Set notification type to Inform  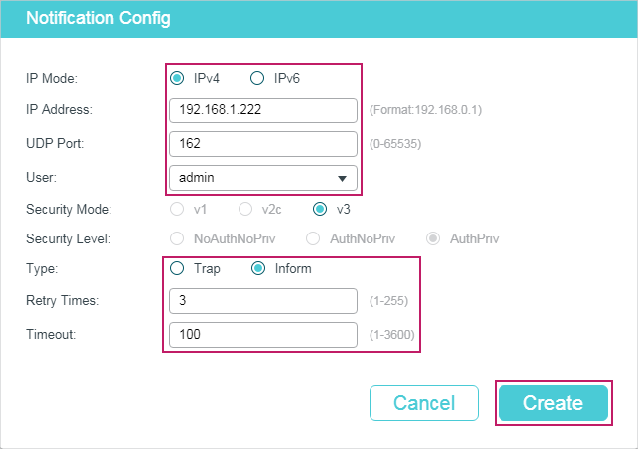pos(258,268)
